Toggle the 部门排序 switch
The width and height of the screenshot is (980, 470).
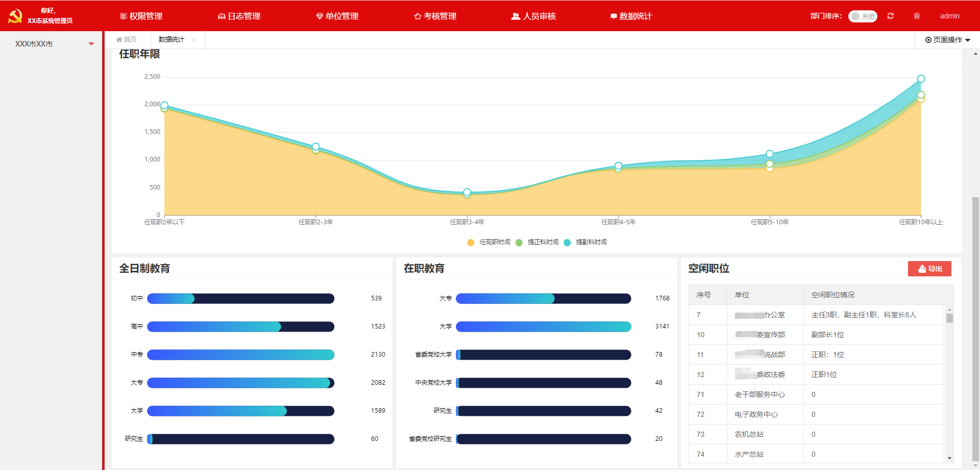(x=862, y=16)
